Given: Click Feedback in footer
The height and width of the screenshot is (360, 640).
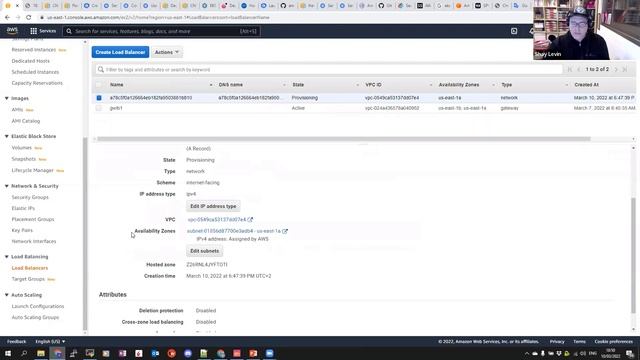Looking at the screenshot, I should 17,342.
